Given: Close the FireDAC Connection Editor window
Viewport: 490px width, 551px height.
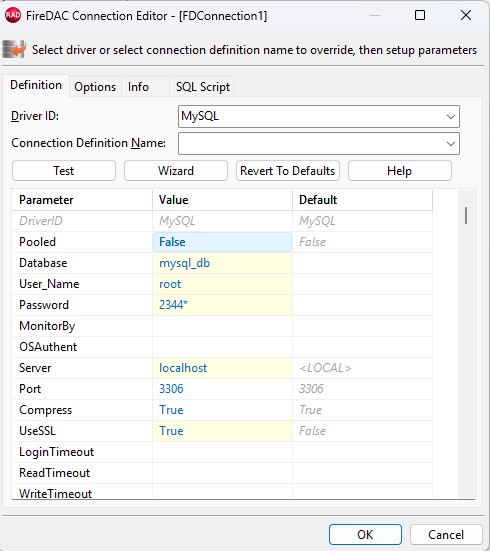Looking at the screenshot, I should (466, 15).
